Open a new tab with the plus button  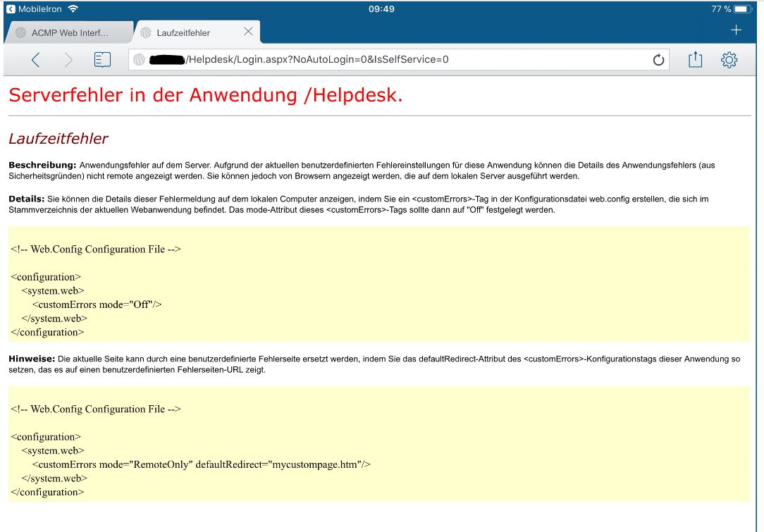736,30
